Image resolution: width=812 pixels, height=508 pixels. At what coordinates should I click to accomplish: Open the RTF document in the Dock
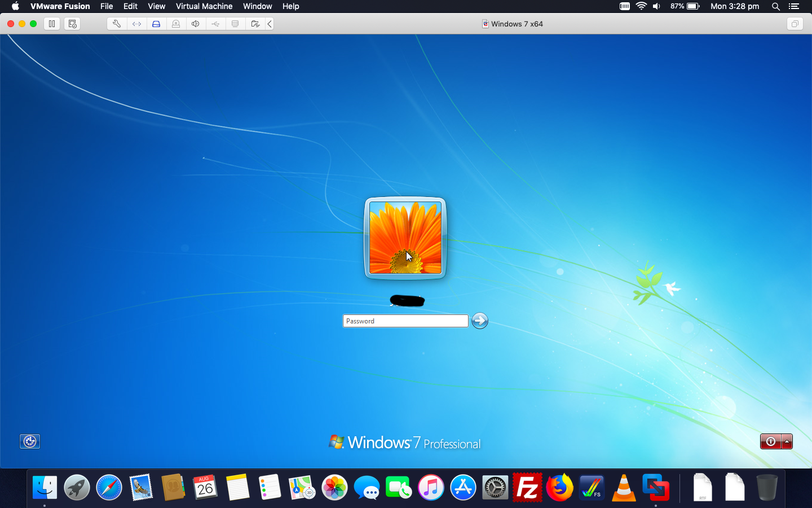point(703,487)
